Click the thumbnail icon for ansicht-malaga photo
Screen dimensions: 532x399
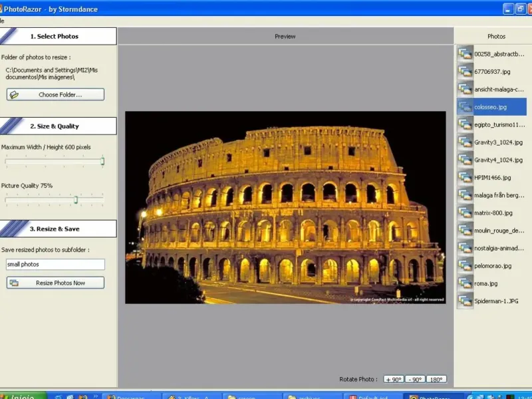click(x=465, y=89)
